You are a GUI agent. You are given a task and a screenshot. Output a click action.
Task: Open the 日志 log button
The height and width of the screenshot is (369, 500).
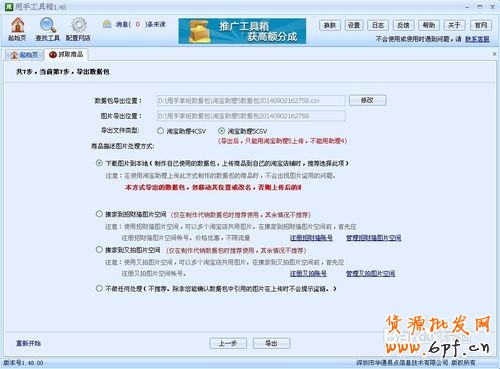[378, 25]
